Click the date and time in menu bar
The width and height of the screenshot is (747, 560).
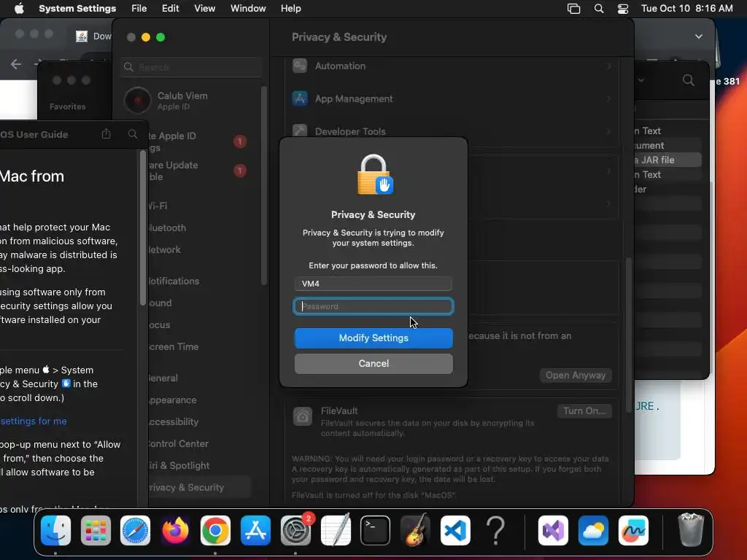(687, 9)
